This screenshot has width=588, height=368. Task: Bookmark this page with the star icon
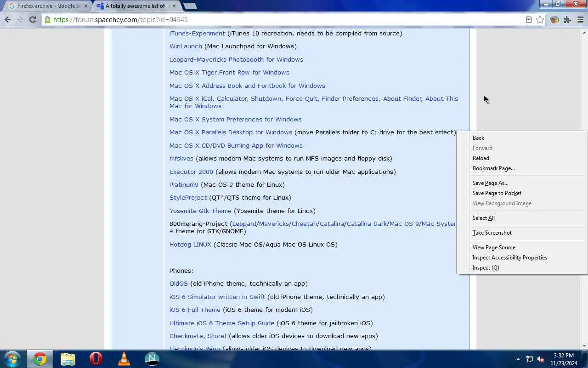[x=540, y=20]
